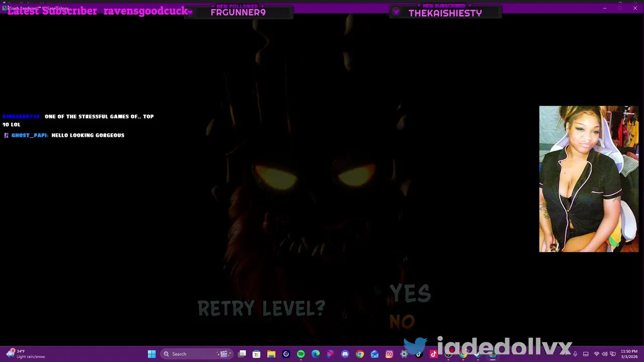Click the webcam overlay thumbnail
Image resolution: width=644 pixels, height=362 pixels.
[589, 178]
